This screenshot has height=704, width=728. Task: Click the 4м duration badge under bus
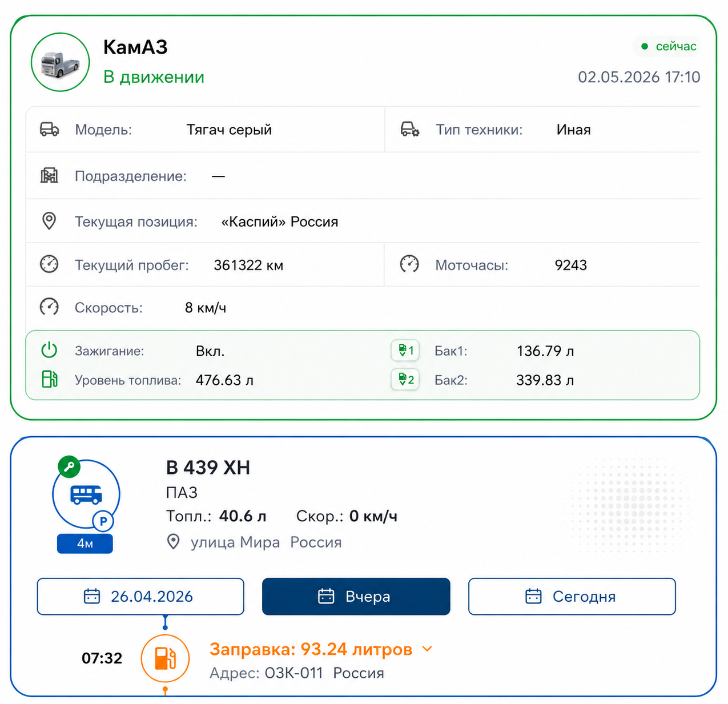[x=85, y=544]
